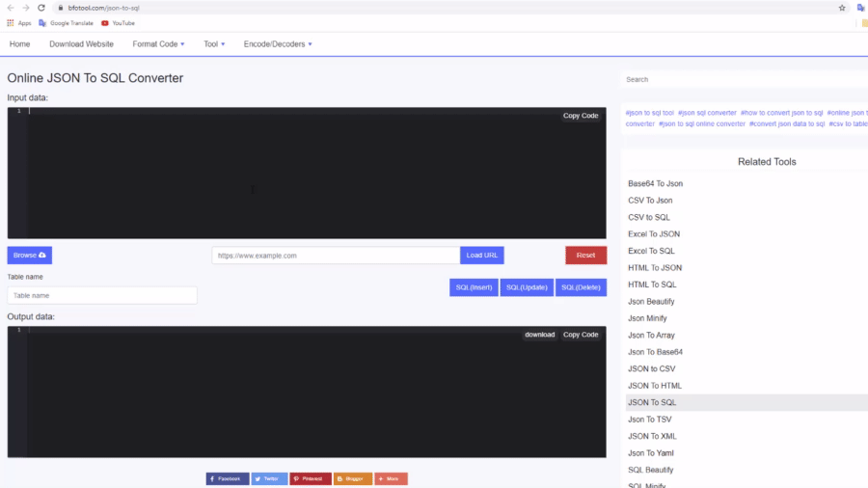This screenshot has width=868, height=488.
Task: Share on Facebook button
Action: pyautogui.click(x=228, y=478)
